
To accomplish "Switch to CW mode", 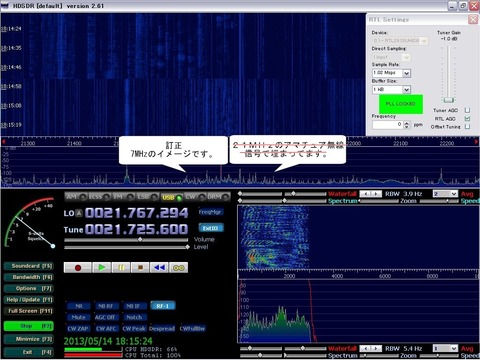I will (x=195, y=197).
